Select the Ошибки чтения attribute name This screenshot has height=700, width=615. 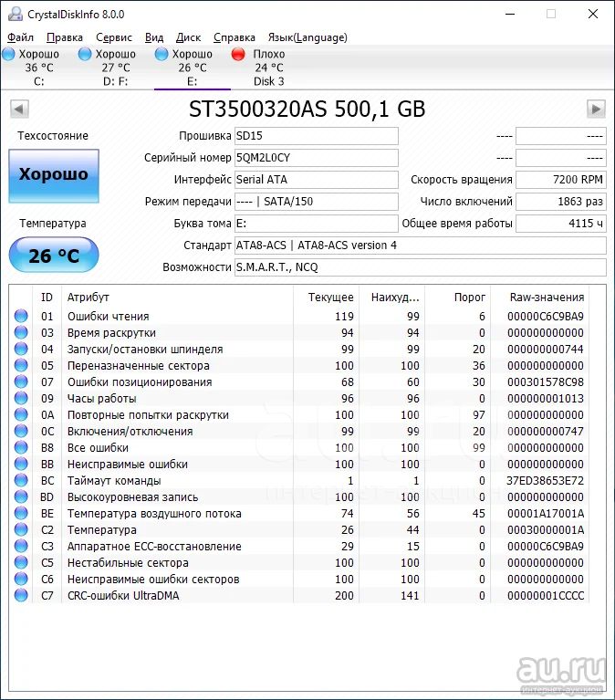(108, 317)
